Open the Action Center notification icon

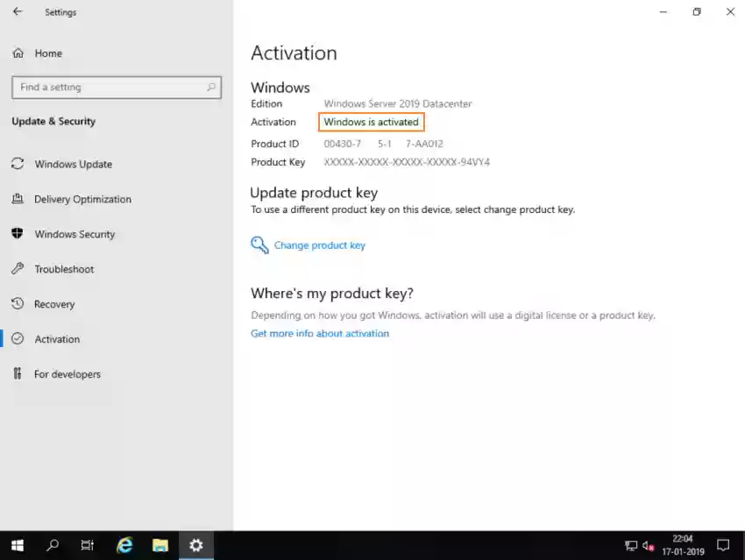[x=723, y=545]
